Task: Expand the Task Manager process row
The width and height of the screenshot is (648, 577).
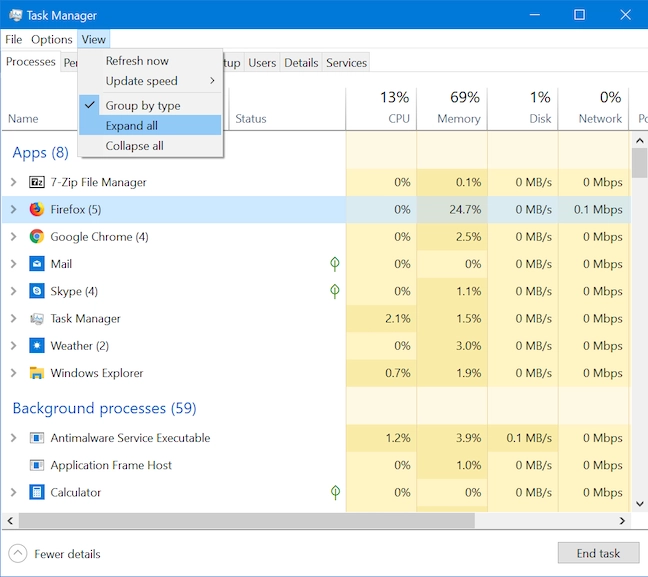Action: (x=13, y=319)
